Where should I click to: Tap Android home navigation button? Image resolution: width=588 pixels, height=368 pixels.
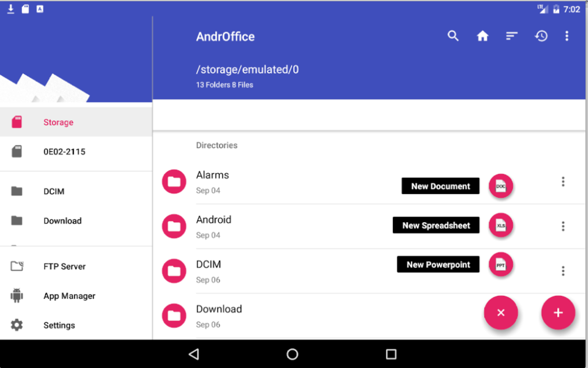tap(293, 354)
